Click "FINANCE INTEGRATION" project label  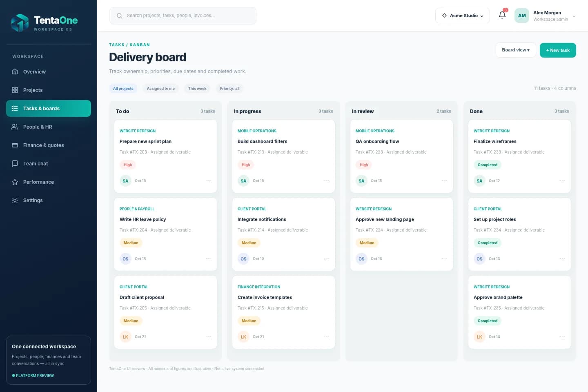(259, 287)
